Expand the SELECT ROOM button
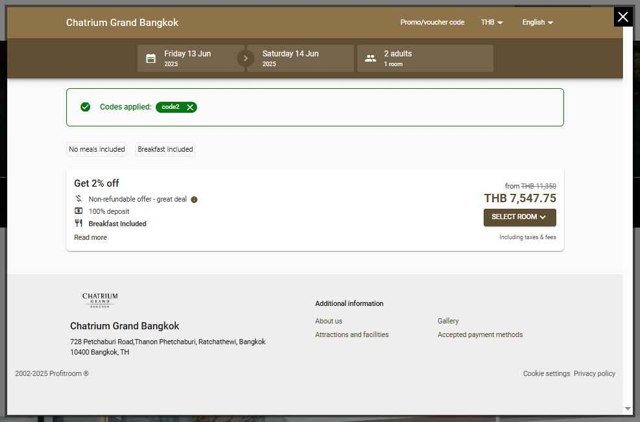 520,218
